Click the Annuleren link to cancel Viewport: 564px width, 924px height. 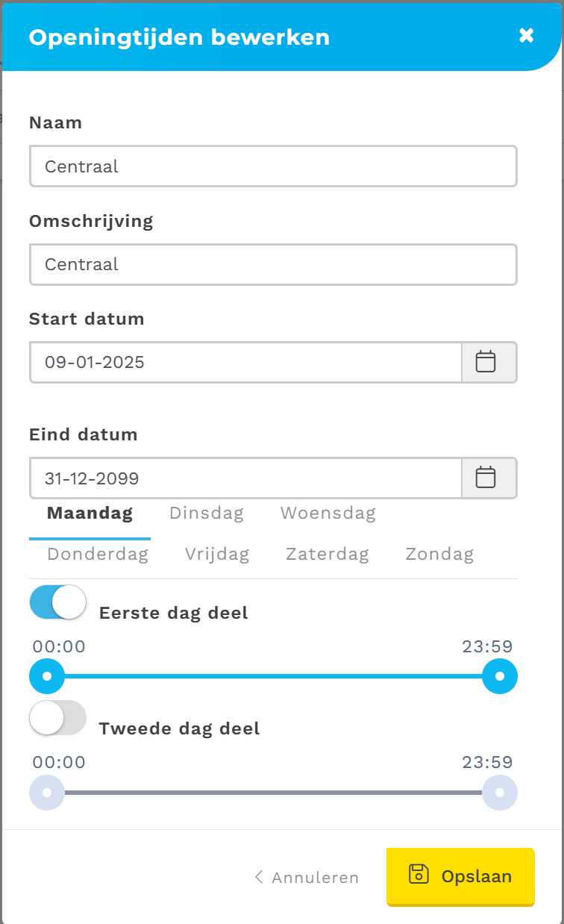(307, 878)
